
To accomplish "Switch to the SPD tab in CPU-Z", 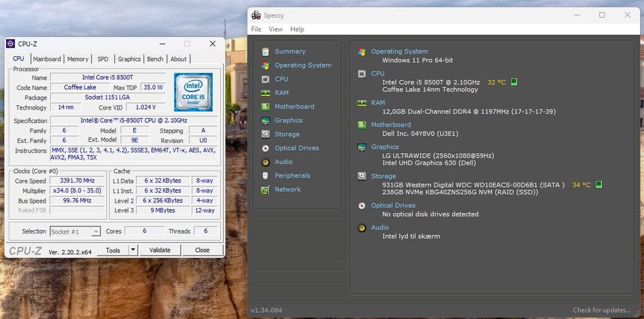I will tap(103, 59).
